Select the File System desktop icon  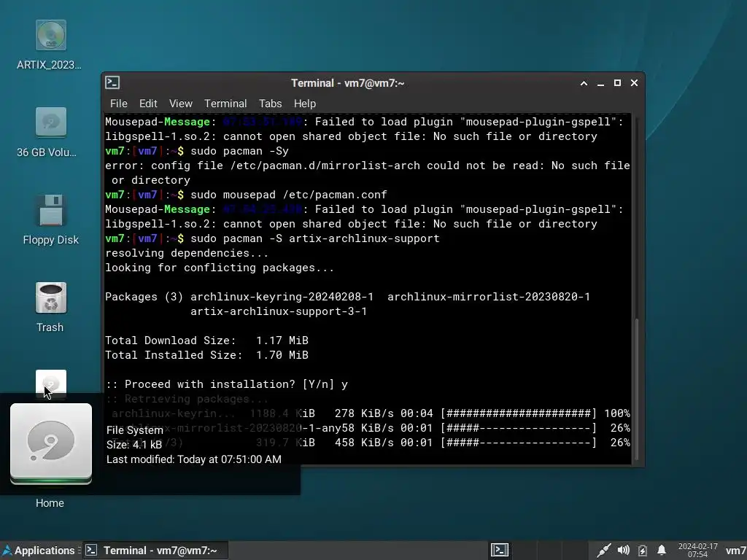(50, 382)
